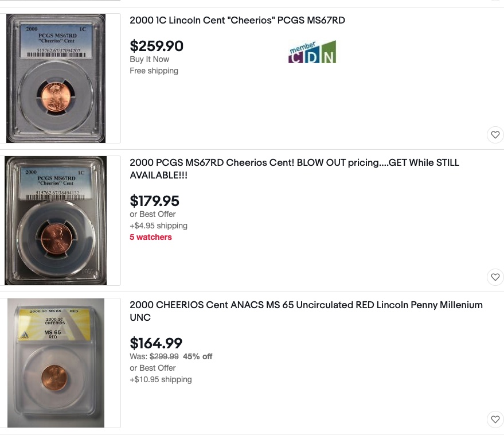Screen dimensions: 504x435
Task: Click the 'Buy It Now' text
Action: pyautogui.click(x=150, y=59)
